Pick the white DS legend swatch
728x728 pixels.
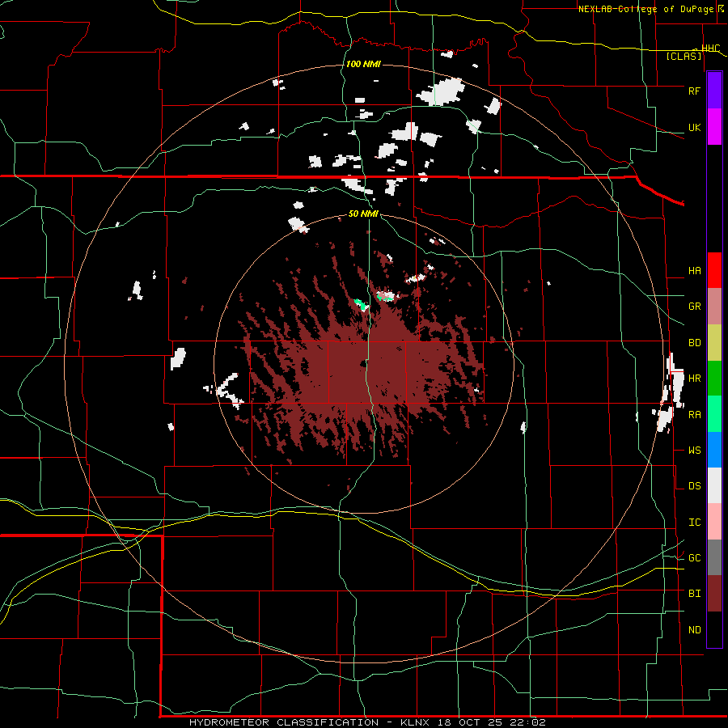[714, 485]
